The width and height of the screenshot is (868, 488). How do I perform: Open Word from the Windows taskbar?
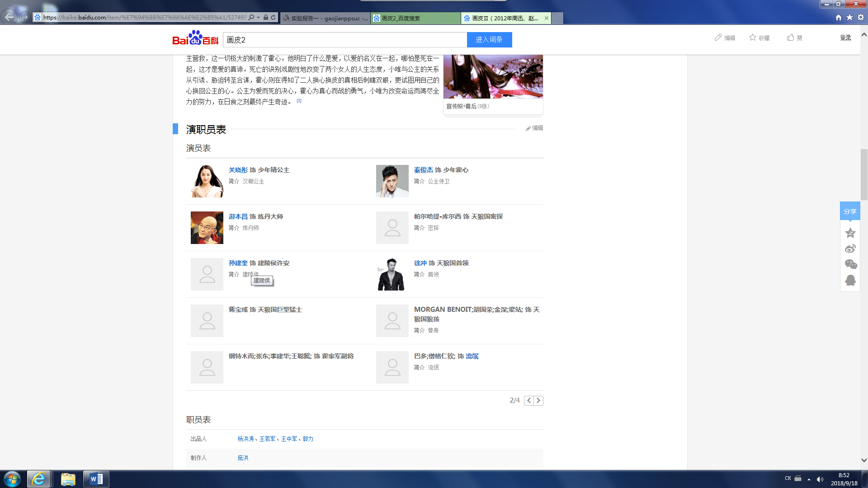click(x=96, y=479)
